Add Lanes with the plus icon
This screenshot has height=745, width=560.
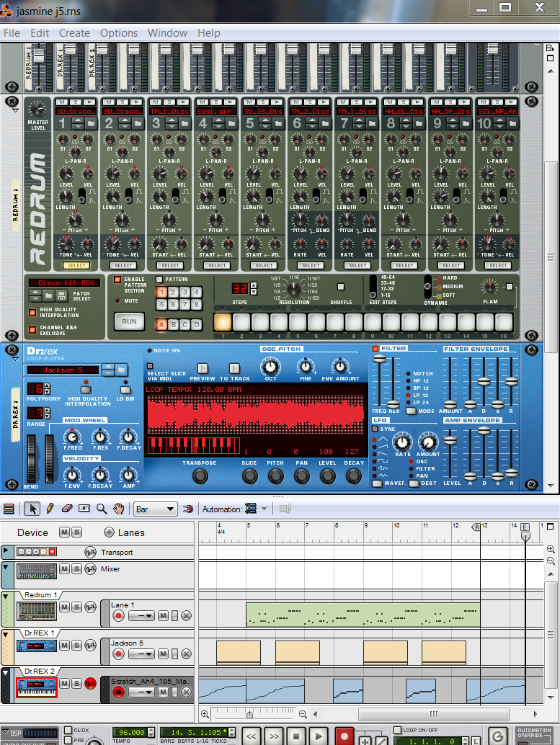pyautogui.click(x=110, y=532)
